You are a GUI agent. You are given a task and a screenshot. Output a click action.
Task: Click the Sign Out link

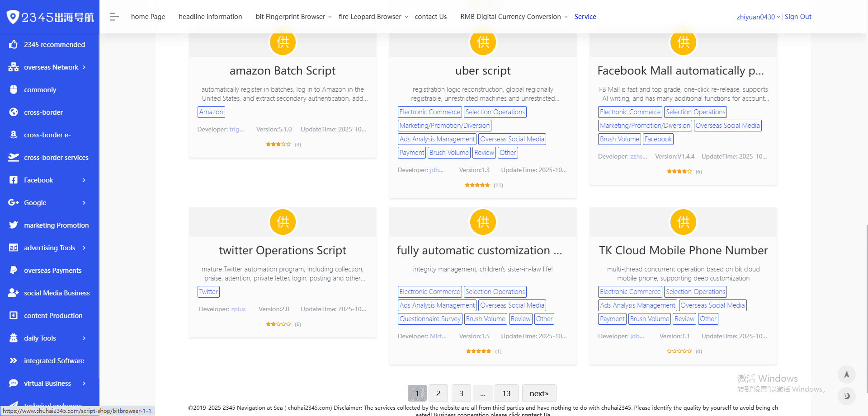tap(798, 17)
